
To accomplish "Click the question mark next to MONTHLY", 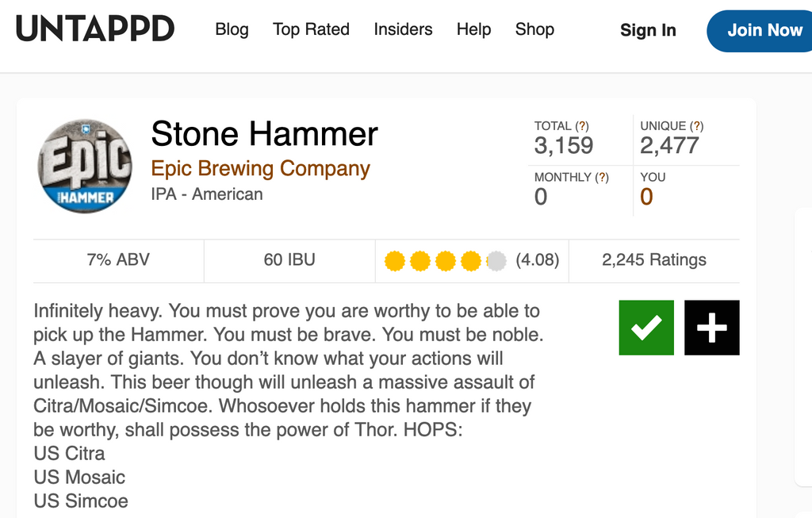I will click(602, 178).
